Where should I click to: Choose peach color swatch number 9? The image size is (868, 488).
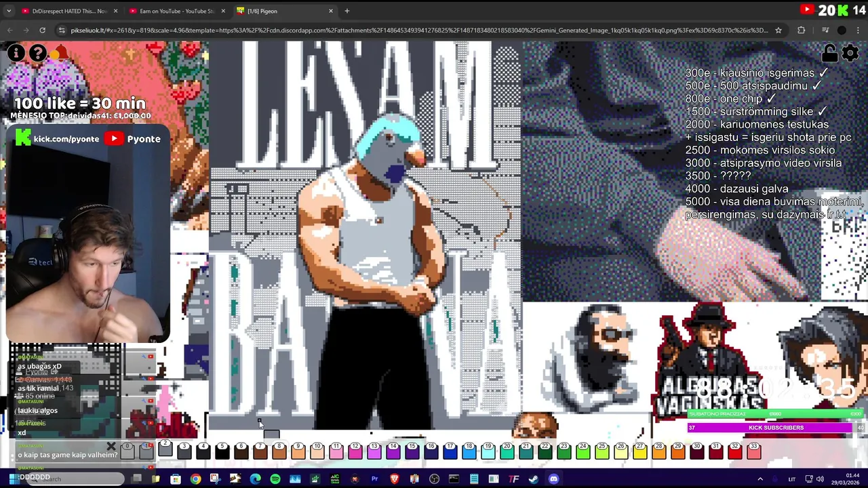tap(298, 451)
